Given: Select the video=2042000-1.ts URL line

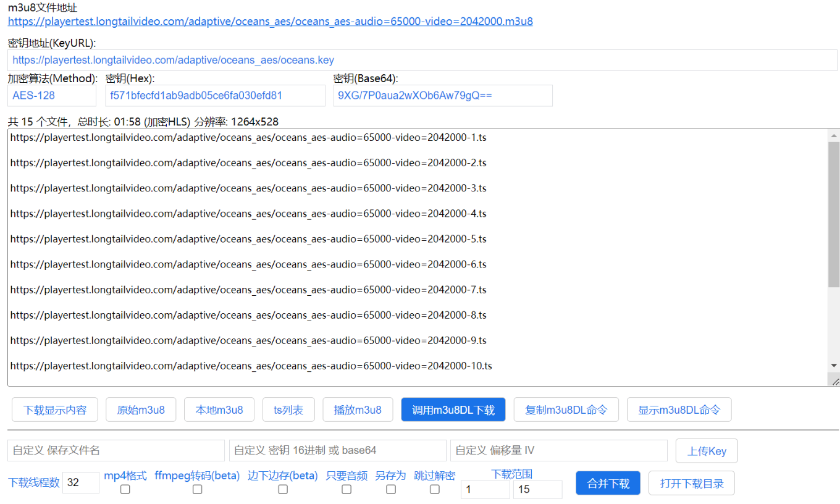Looking at the screenshot, I should [248, 137].
